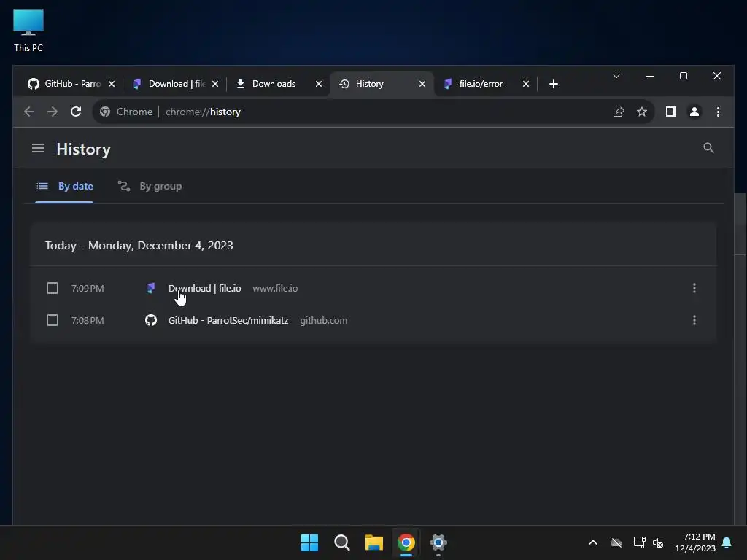Click the file.io favicon in the history row
747x560 pixels.
pos(150,288)
